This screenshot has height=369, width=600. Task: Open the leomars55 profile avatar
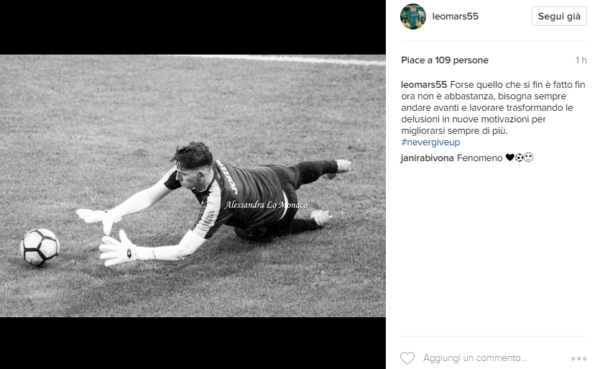point(413,16)
